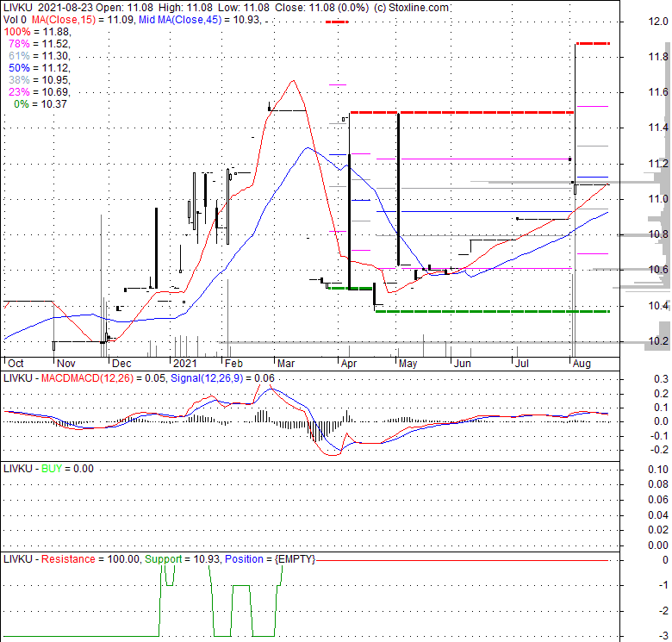Click the '0% = 10.37' level label
Screen dimensions: 672x642
pos(40,103)
